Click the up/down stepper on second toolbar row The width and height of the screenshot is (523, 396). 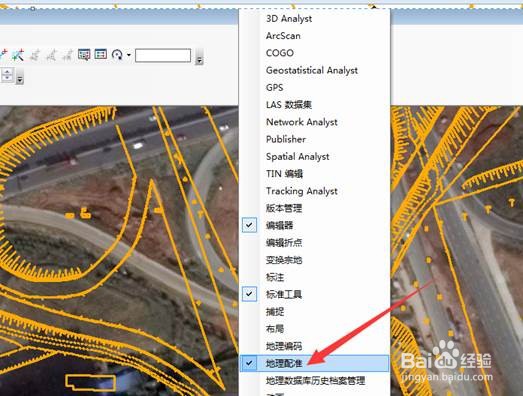click(x=7, y=75)
